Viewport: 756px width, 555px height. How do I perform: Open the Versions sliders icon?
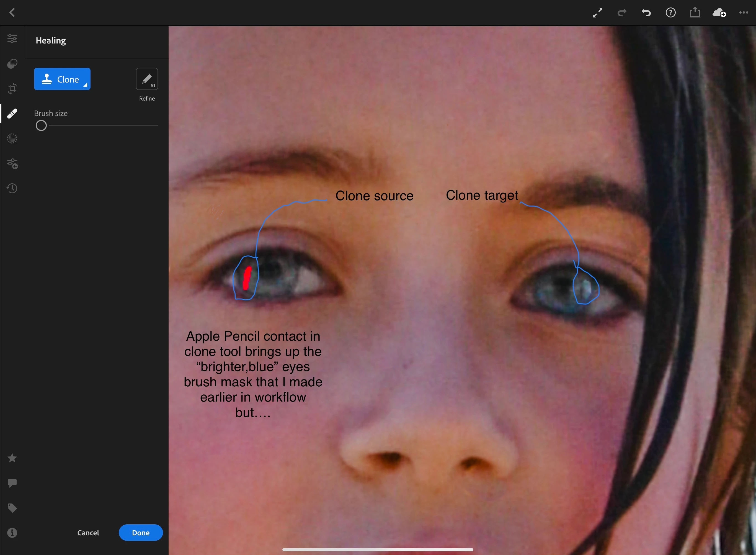(12, 164)
